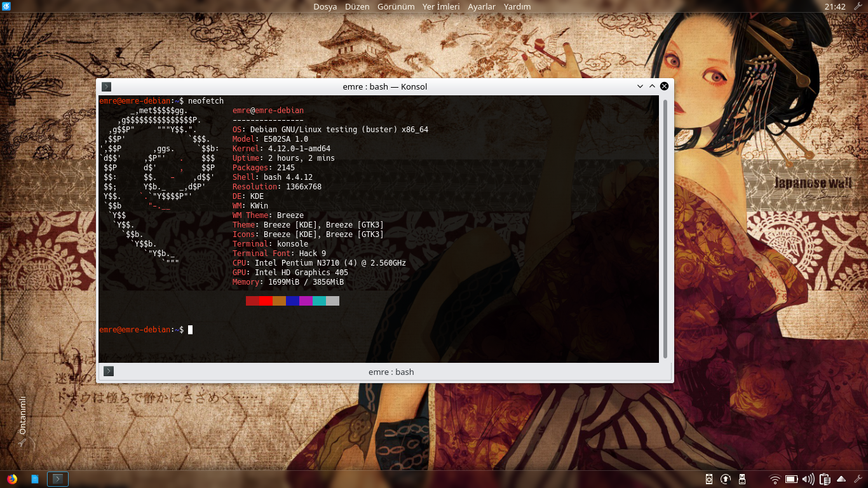Open the Yer İmleri menu
This screenshot has width=868, height=488.
coord(441,6)
